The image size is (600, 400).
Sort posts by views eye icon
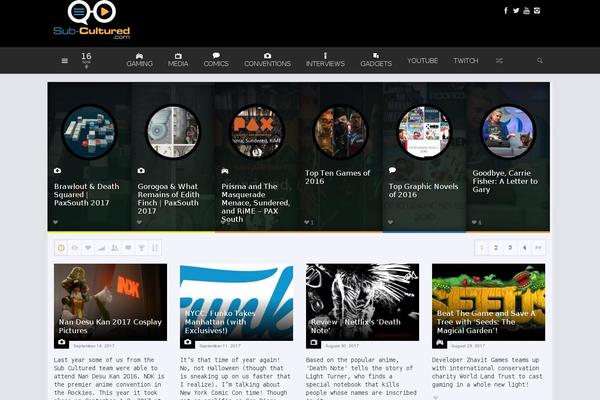pos(75,248)
